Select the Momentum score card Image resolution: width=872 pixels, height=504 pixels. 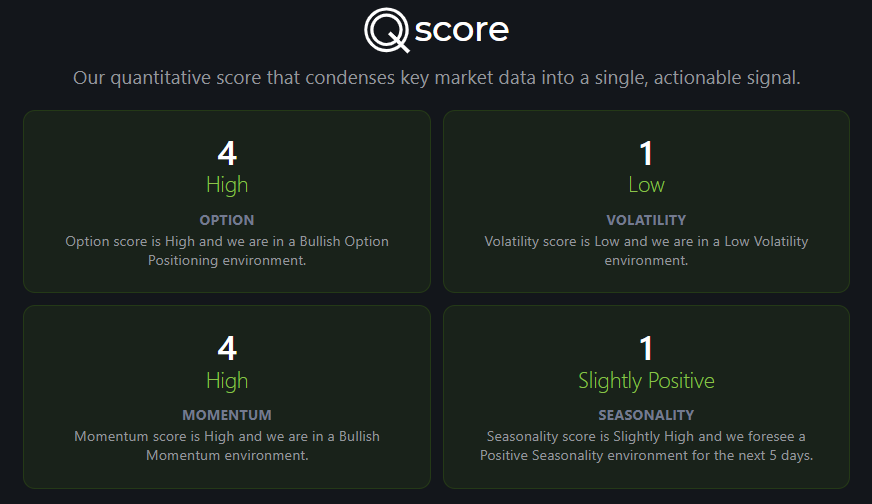pos(227,397)
